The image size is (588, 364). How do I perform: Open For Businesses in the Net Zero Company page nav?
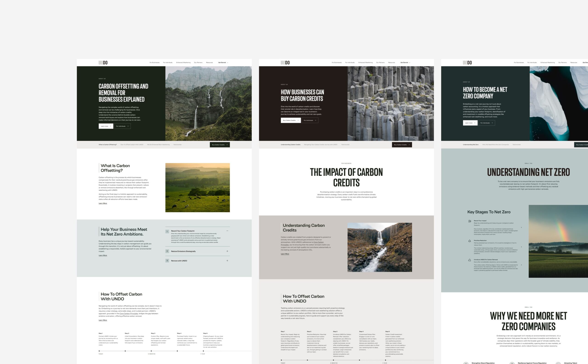pyautogui.click(x=519, y=63)
